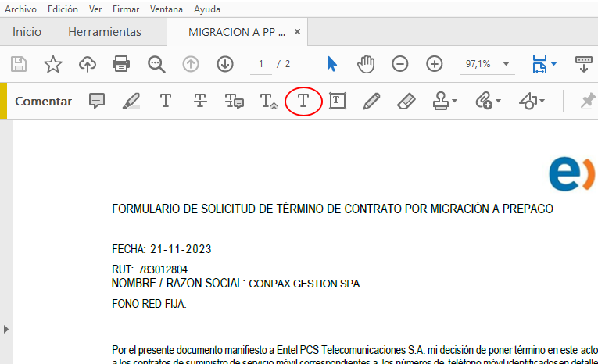Select the eraser tool

[406, 102]
